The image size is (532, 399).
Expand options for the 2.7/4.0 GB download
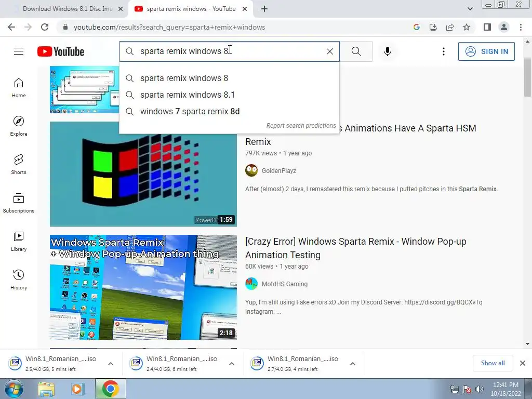[353, 363]
